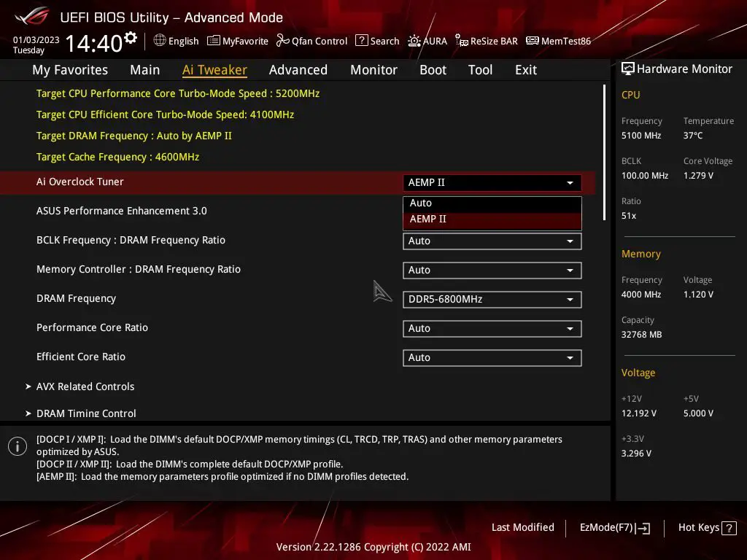The width and height of the screenshot is (747, 560).
Task: Click memory frequency 4000 MHz value
Action: pyautogui.click(x=641, y=295)
